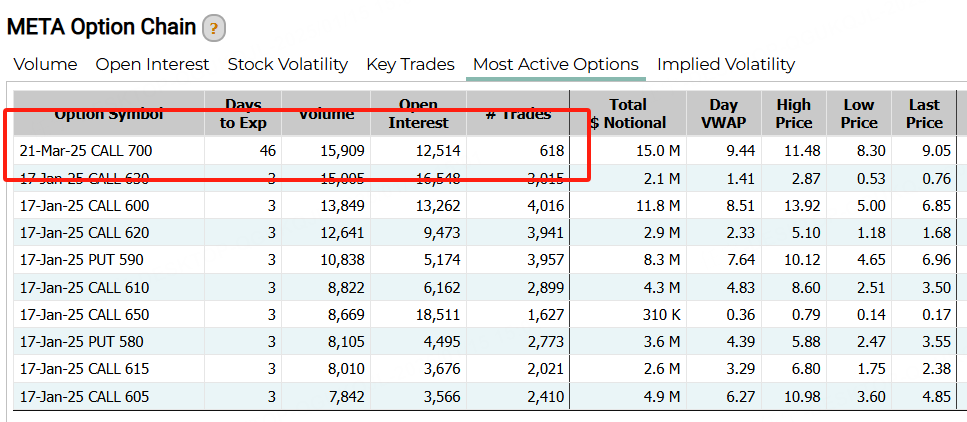Click the open interest value 13,262
The height and width of the screenshot is (422, 967).
pyautogui.click(x=437, y=205)
